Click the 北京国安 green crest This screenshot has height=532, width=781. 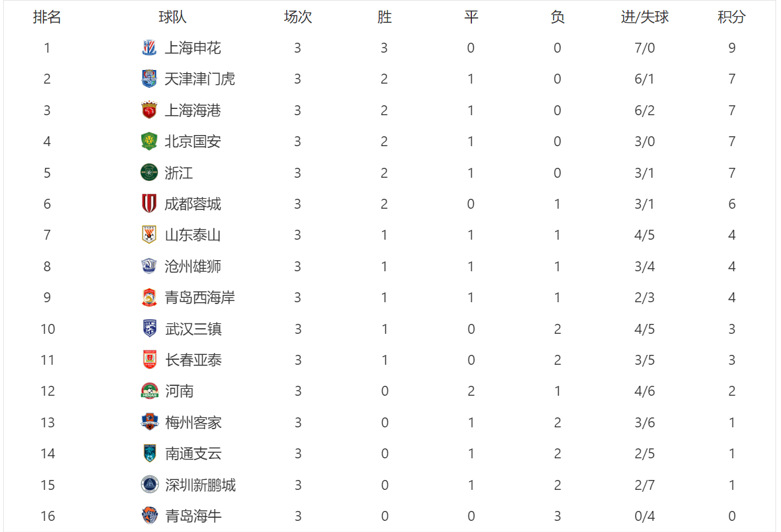point(149,141)
